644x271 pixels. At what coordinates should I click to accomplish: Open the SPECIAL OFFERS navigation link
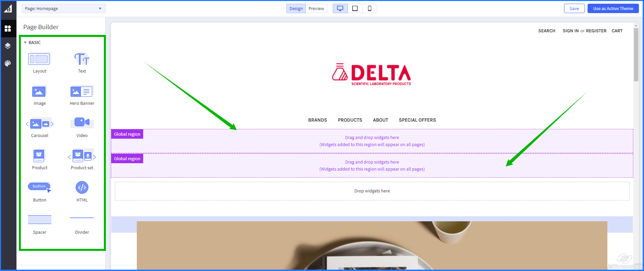(x=417, y=120)
